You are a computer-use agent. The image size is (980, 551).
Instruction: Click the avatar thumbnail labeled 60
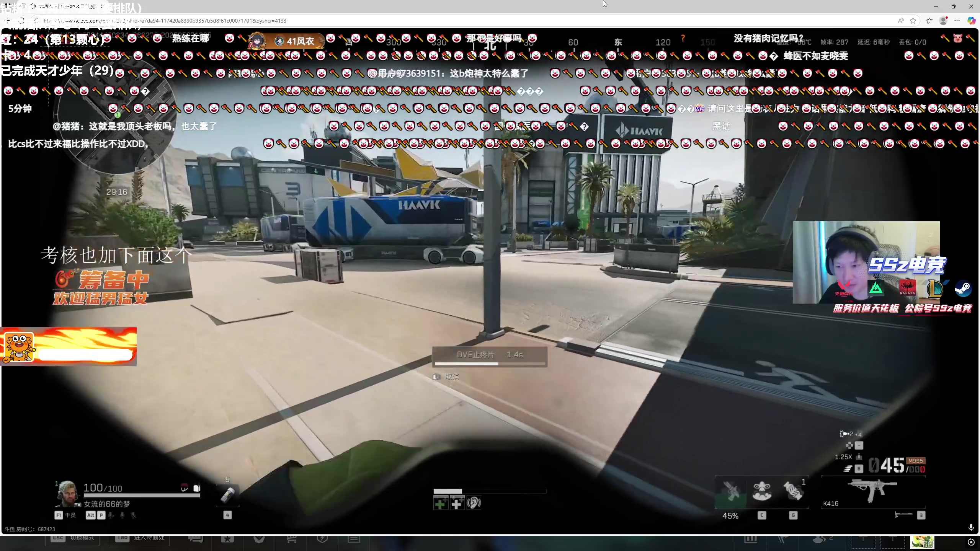[923, 542]
